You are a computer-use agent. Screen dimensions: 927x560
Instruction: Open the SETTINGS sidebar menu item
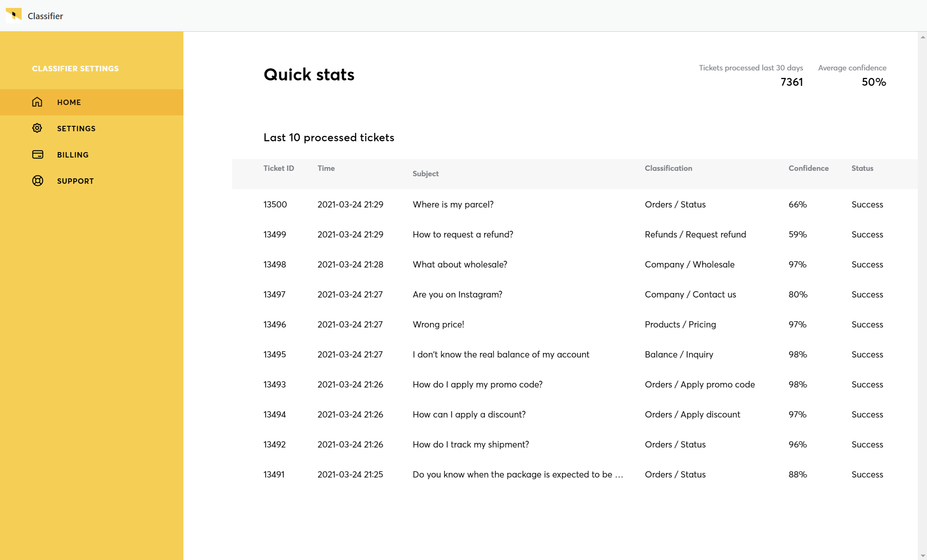point(92,128)
